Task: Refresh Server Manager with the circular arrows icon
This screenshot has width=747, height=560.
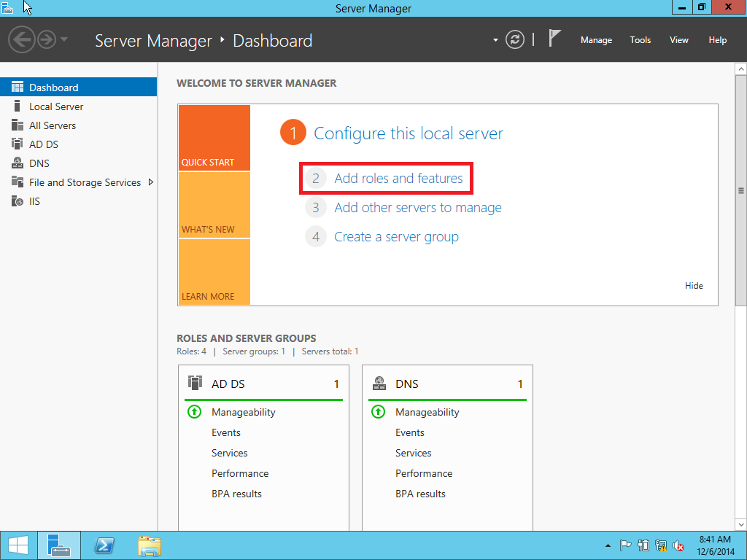Action: click(515, 40)
